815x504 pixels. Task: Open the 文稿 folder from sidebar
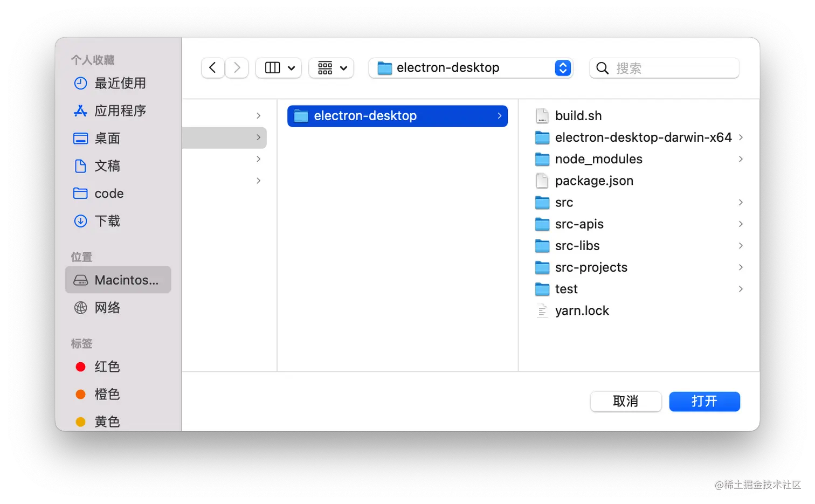(x=107, y=166)
